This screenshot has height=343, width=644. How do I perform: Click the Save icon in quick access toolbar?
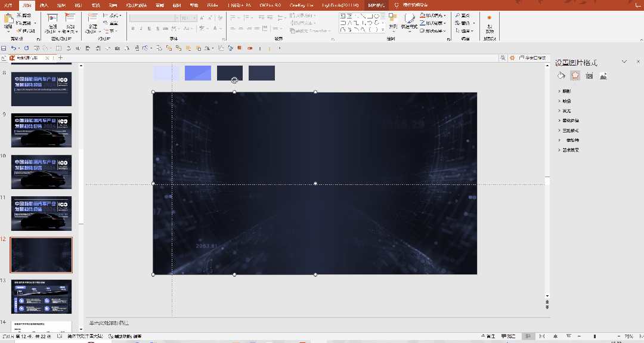pyautogui.click(x=4, y=48)
